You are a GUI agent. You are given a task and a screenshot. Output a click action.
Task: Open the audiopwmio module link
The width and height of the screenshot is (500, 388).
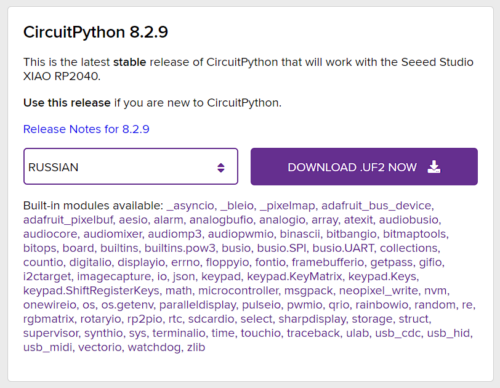coord(241,234)
